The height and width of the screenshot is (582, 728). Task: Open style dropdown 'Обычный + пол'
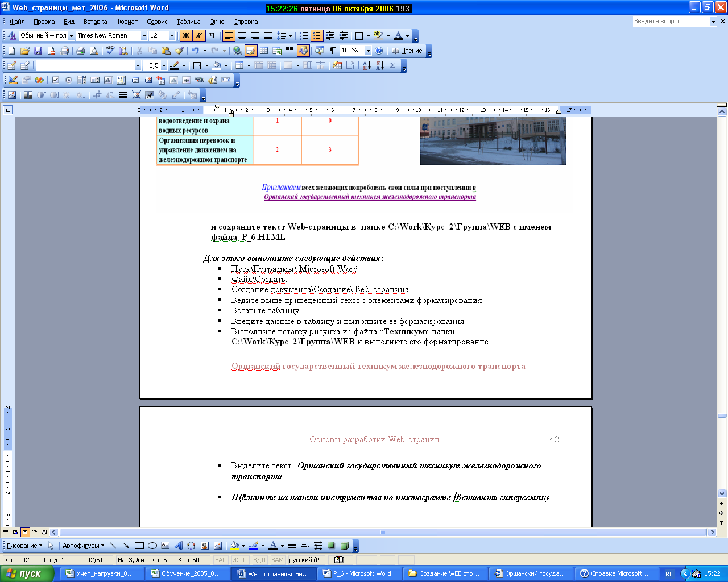click(x=72, y=36)
